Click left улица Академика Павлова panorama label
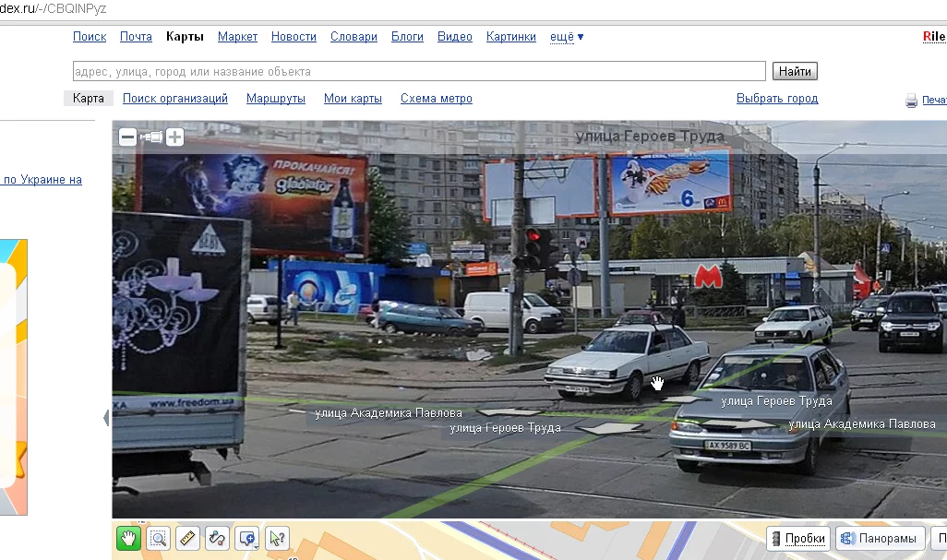The image size is (947, 560). 389,413
